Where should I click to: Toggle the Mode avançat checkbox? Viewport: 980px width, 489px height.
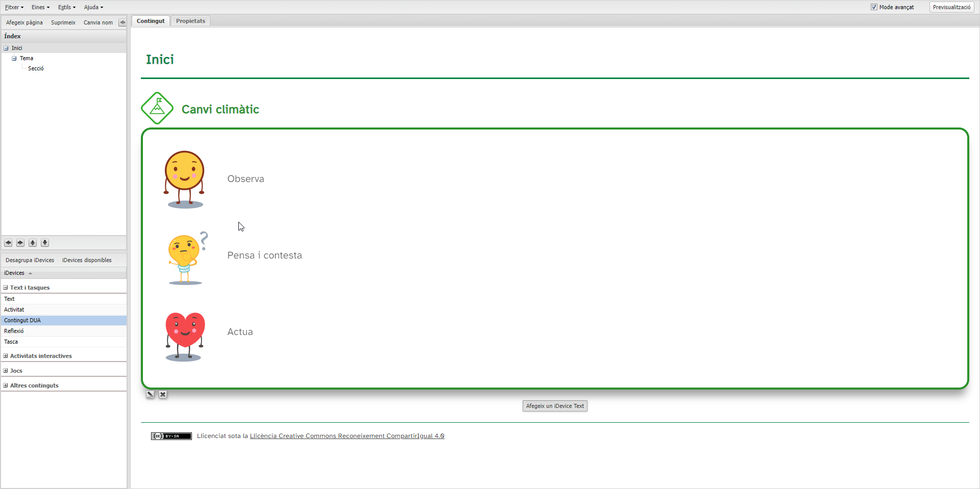pyautogui.click(x=874, y=7)
